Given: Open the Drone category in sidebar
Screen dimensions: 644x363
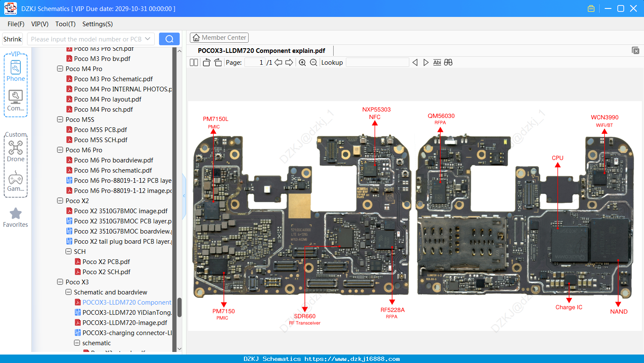Looking at the screenshot, I should coord(16,151).
